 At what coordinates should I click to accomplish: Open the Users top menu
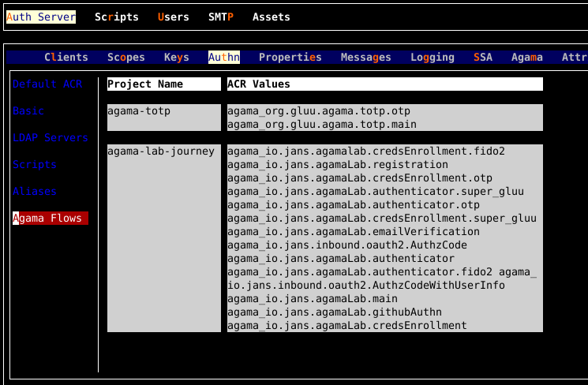point(173,17)
